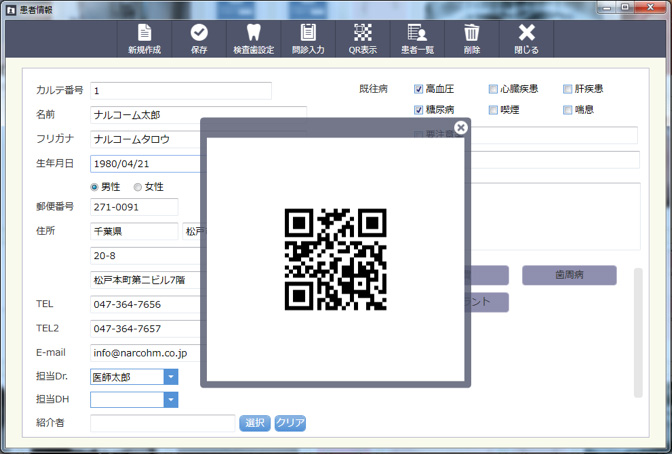Screen dimensions: 672x454
Task: Select the 男性 radio button
Action: [94, 187]
